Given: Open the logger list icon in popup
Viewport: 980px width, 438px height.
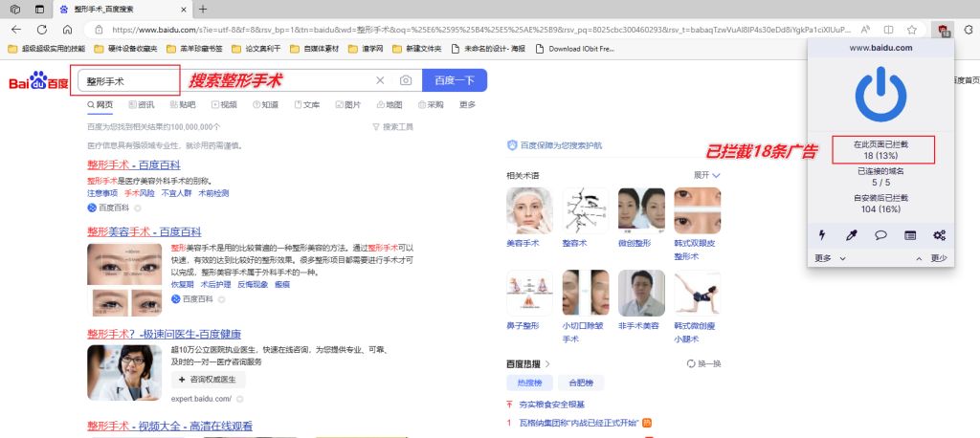Looking at the screenshot, I should tap(910, 235).
